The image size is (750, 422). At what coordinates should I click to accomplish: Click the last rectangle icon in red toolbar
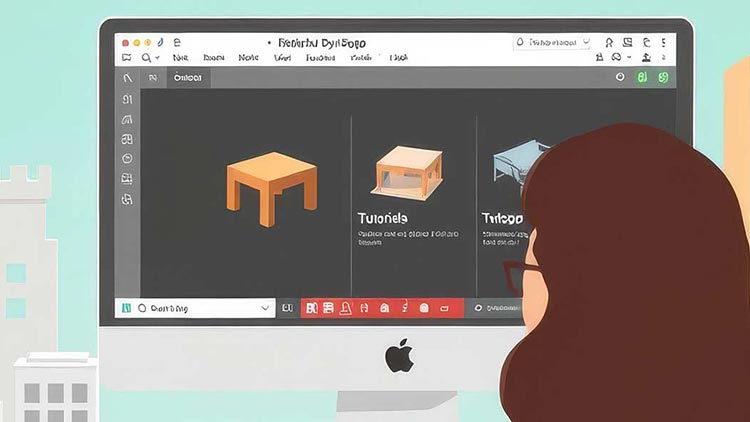pos(445,308)
